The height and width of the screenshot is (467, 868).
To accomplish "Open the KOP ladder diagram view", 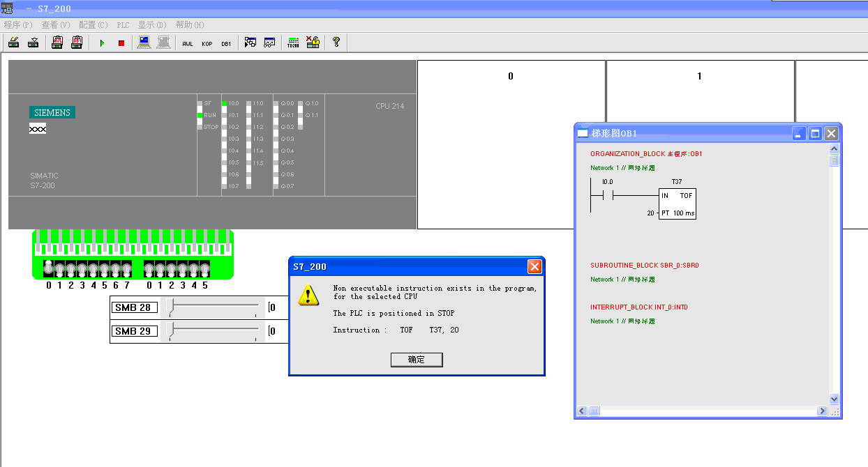I will 207,43.
